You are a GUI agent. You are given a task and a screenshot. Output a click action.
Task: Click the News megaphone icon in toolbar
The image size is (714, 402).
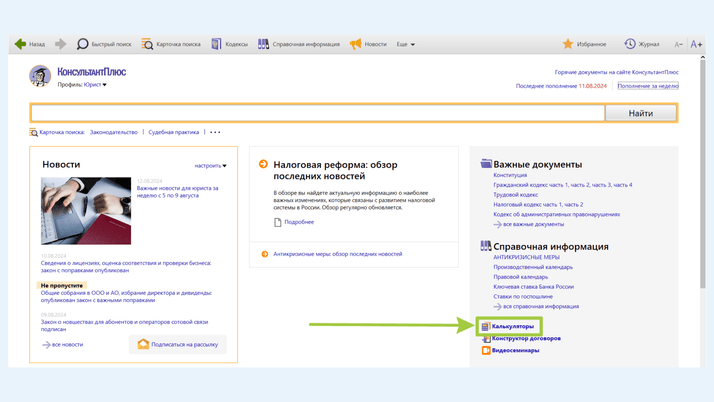tap(355, 44)
